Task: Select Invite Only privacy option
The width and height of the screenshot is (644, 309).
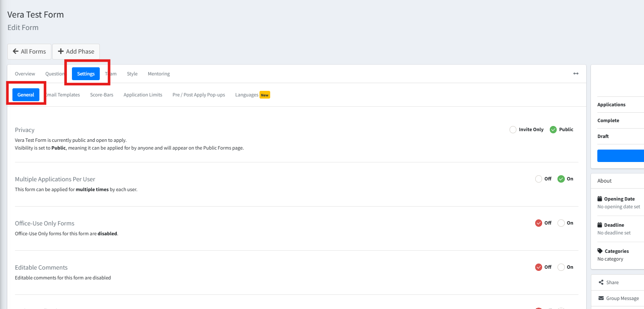Action: point(513,129)
